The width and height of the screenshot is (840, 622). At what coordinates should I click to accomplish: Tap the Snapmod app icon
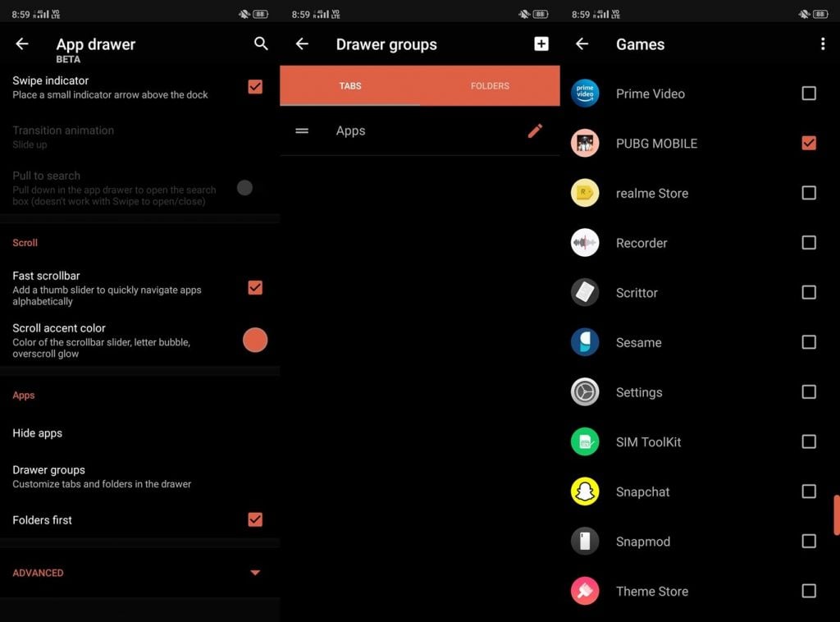pyautogui.click(x=584, y=542)
